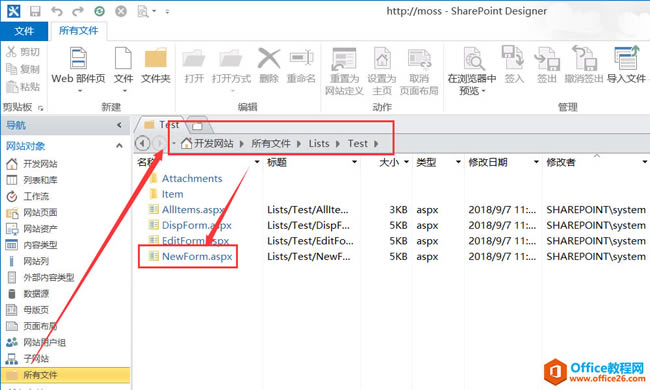Select the Test document tab

point(162,124)
